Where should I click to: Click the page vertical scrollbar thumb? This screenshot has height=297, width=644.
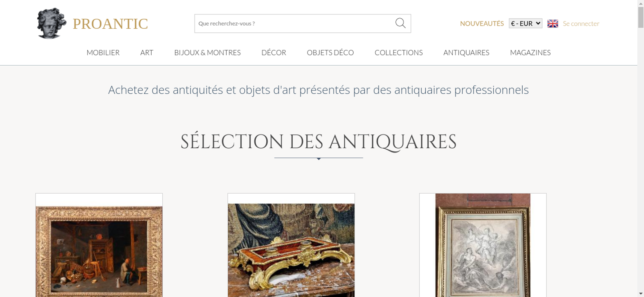pyautogui.click(x=641, y=17)
